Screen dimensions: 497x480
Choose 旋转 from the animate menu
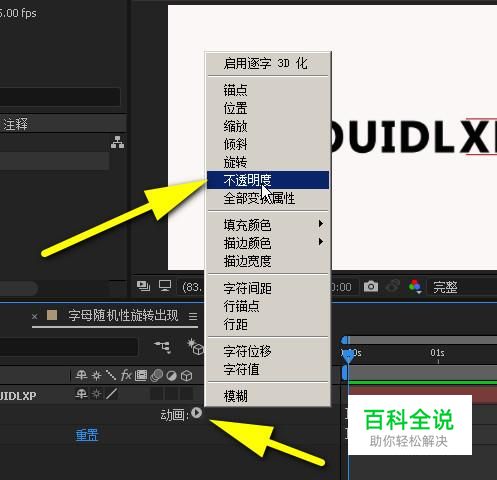tap(268, 162)
